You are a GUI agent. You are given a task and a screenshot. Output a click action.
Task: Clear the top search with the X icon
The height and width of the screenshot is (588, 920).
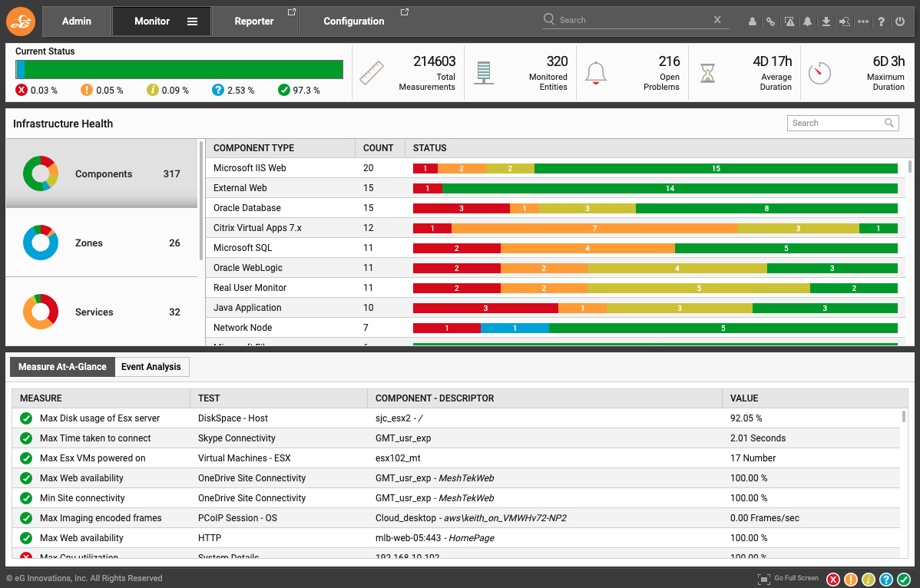pos(717,20)
